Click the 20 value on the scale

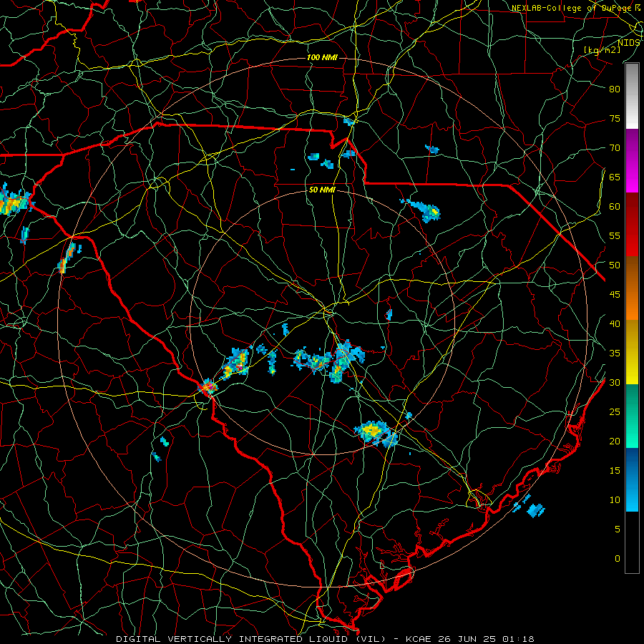(x=615, y=441)
